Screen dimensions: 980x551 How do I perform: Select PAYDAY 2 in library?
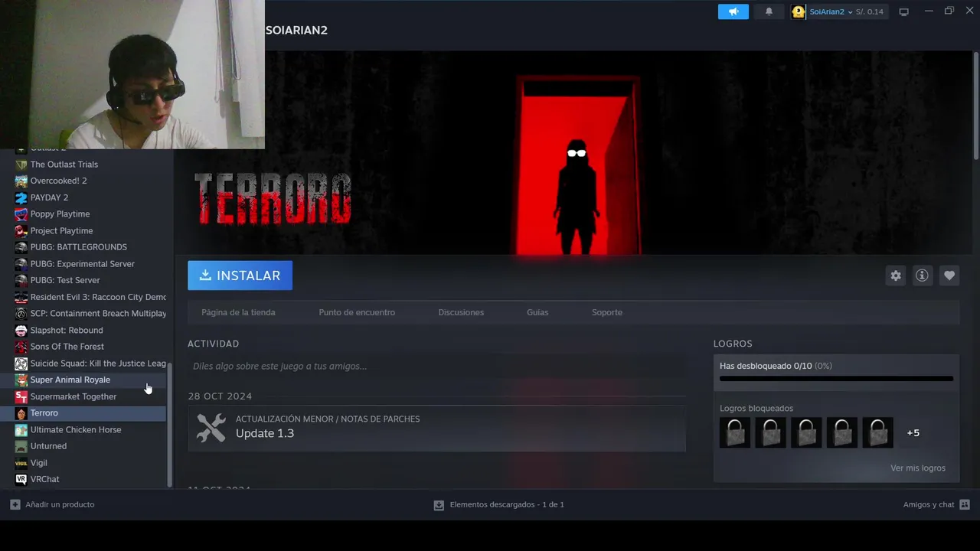pos(90,197)
